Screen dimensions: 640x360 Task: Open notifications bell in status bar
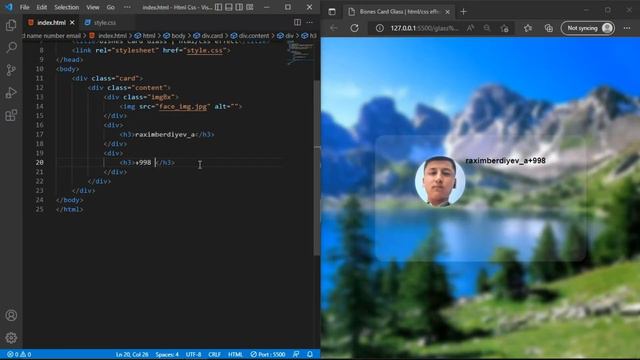[310, 354]
